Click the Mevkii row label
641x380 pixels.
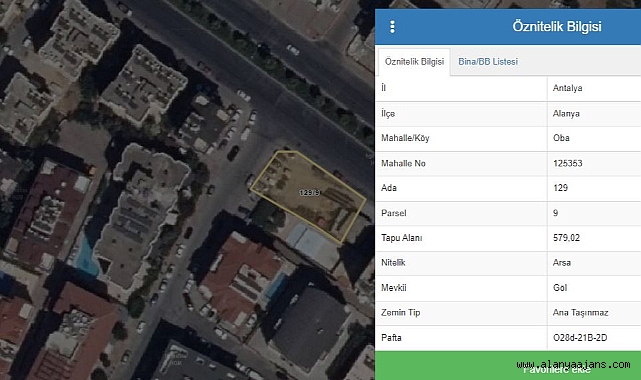click(x=394, y=288)
